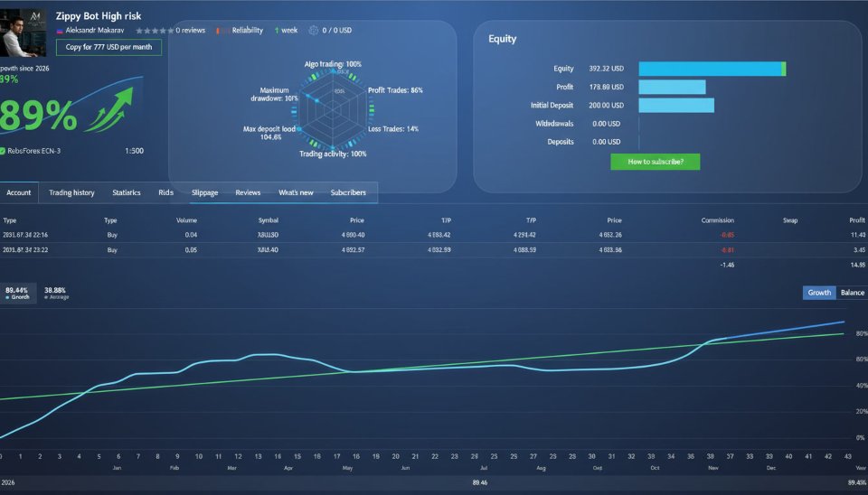The height and width of the screenshot is (495, 868).
Task: Toggle the 38.88% Average series legend
Action: click(56, 294)
